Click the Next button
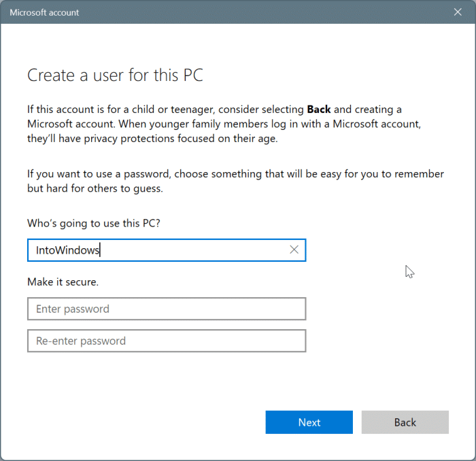 click(x=309, y=422)
